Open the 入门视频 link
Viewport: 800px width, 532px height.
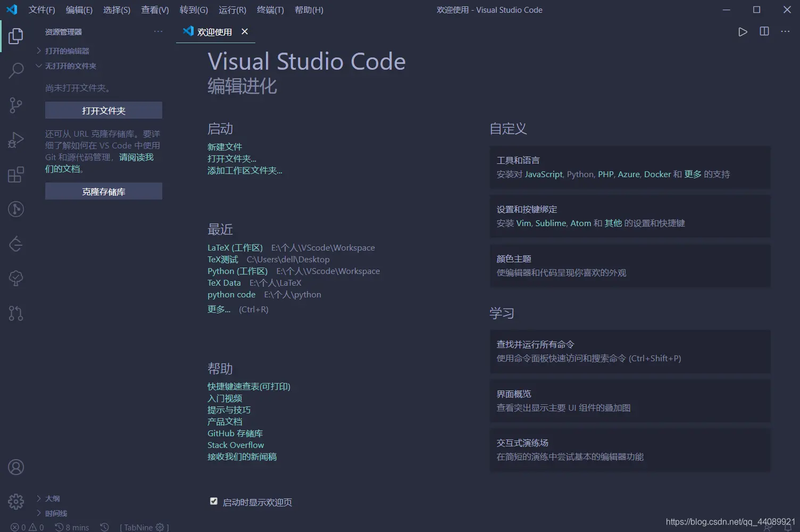pyautogui.click(x=224, y=398)
